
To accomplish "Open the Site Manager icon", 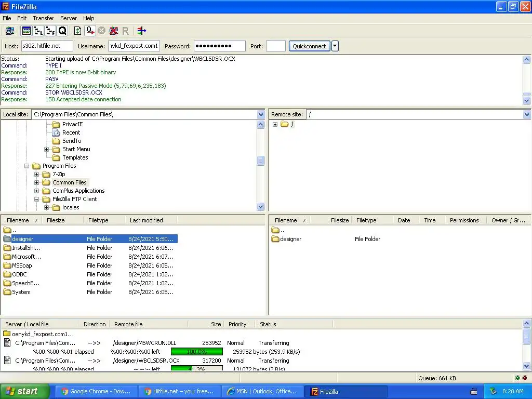I will coord(9,31).
